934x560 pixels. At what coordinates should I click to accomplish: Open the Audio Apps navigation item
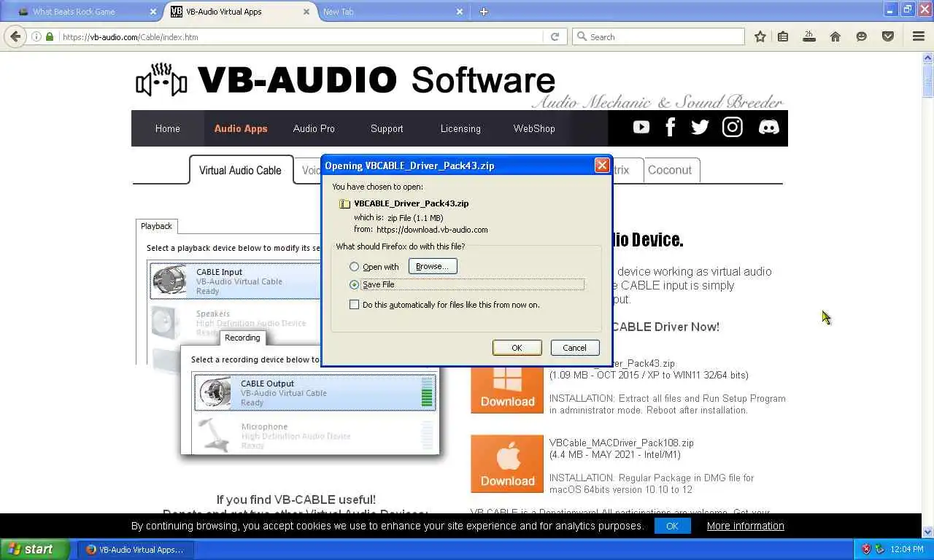click(241, 128)
